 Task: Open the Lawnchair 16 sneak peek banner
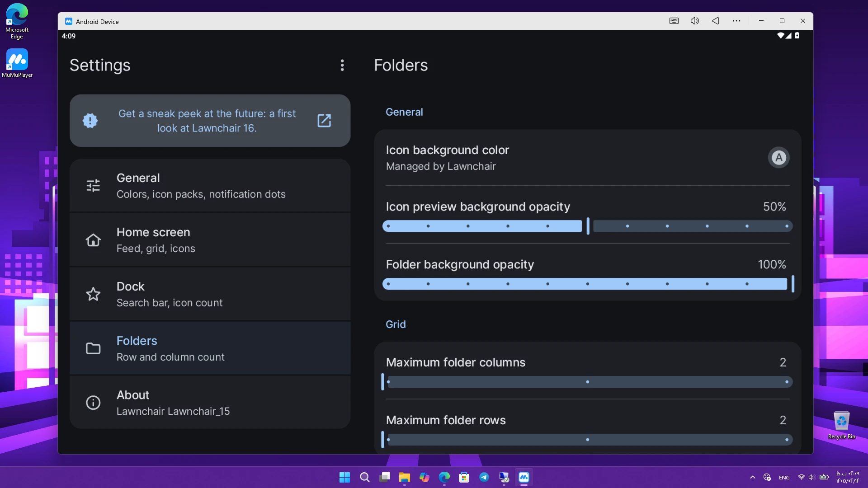point(210,121)
